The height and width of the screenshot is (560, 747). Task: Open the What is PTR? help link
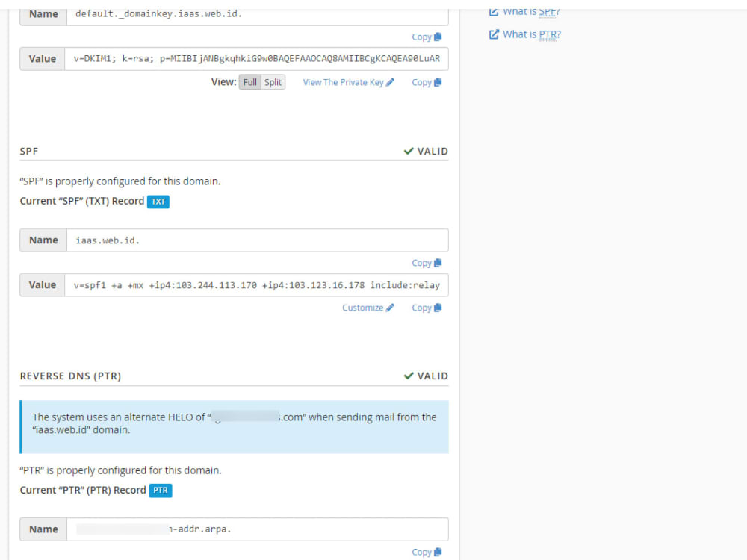532,34
